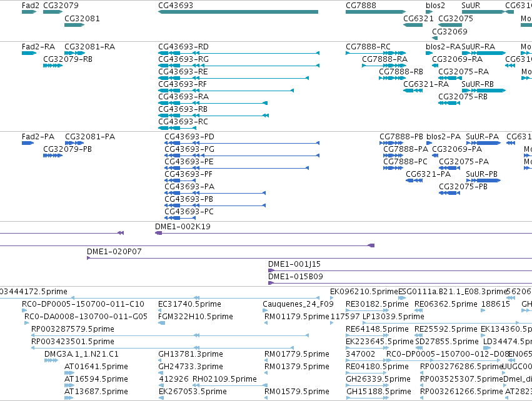Select transcript CG43693-RD
This screenshot has height=401, width=532.
183,46
